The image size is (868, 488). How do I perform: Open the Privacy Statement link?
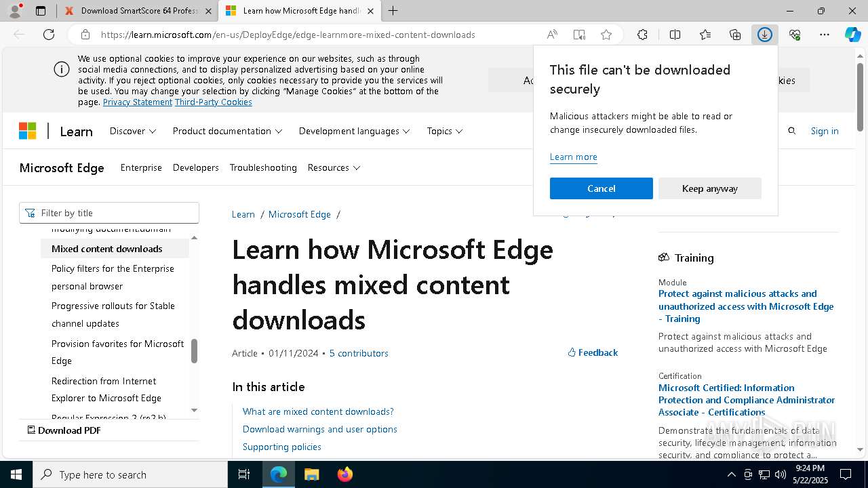(x=138, y=102)
